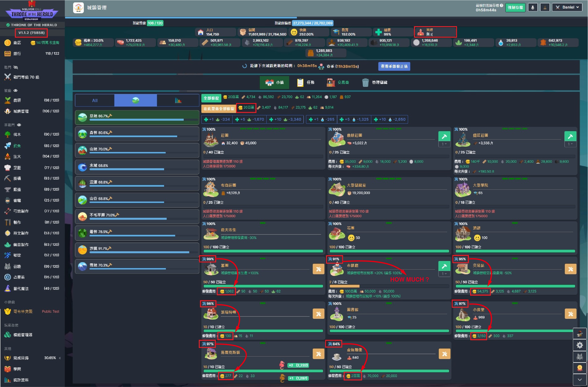Switch to the 任務 tab

click(306, 82)
